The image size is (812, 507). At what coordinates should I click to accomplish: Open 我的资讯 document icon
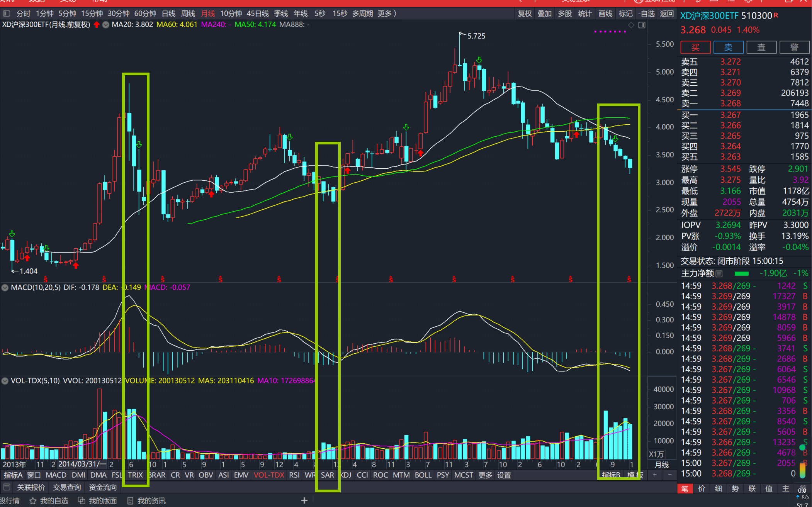point(130,501)
